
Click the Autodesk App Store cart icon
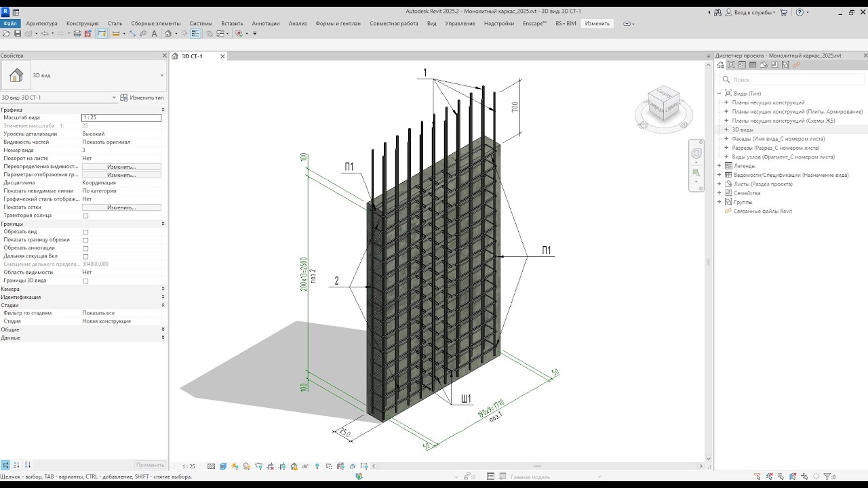pyautogui.click(x=784, y=12)
